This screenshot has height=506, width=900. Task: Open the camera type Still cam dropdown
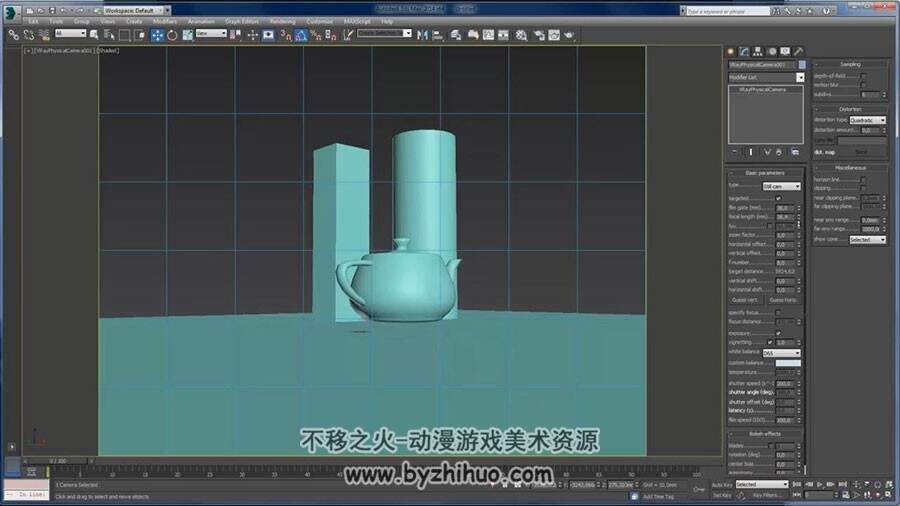click(781, 186)
